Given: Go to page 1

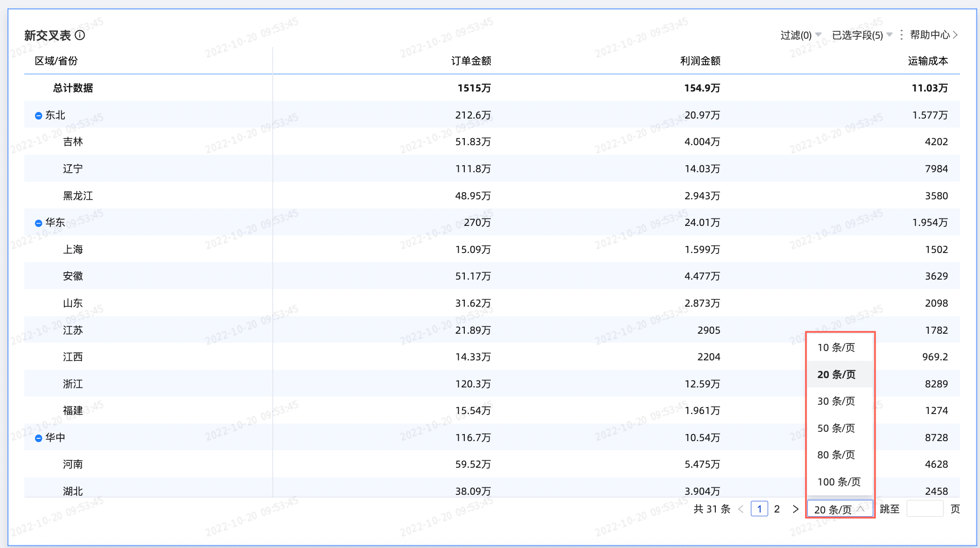Looking at the screenshot, I should click(x=759, y=509).
